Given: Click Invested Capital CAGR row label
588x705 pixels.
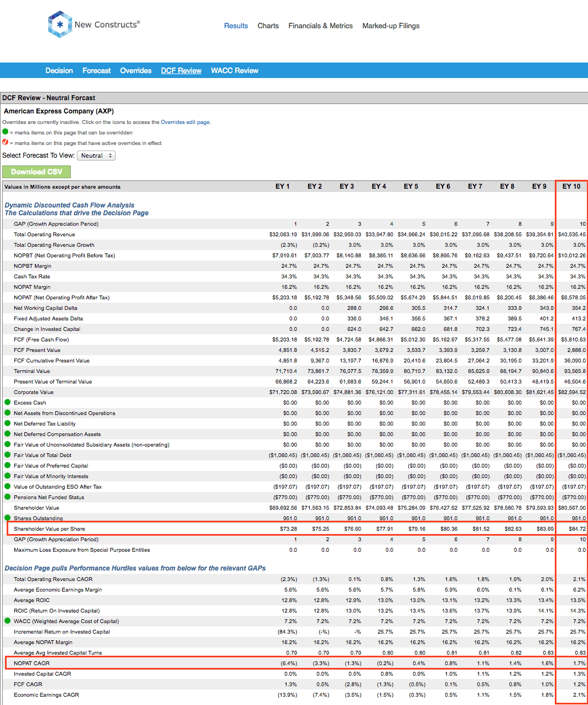Looking at the screenshot, I should (x=43, y=673).
